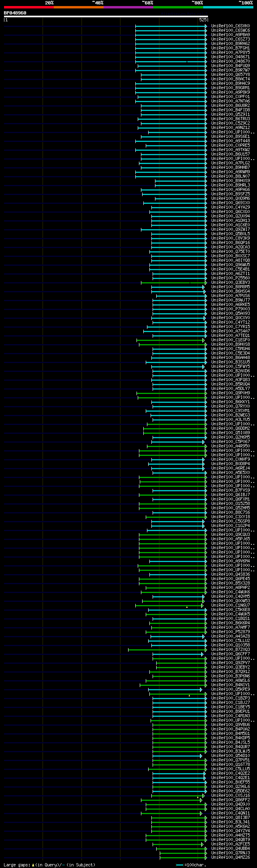Select the UniRef100_C7YR15 label

(230, 327)
